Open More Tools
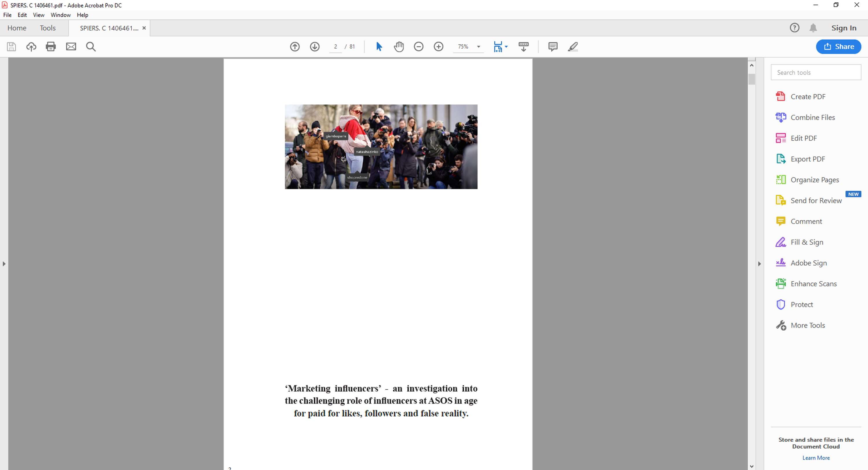 (801, 325)
